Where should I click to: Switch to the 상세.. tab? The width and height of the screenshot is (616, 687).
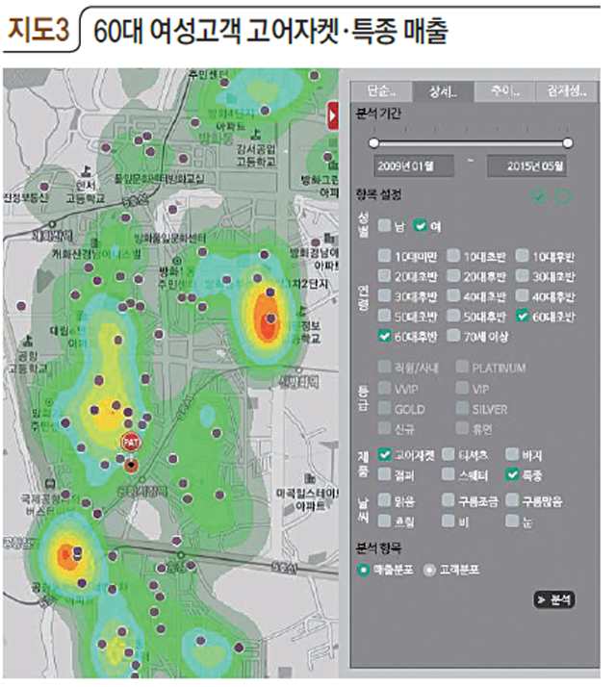(443, 91)
